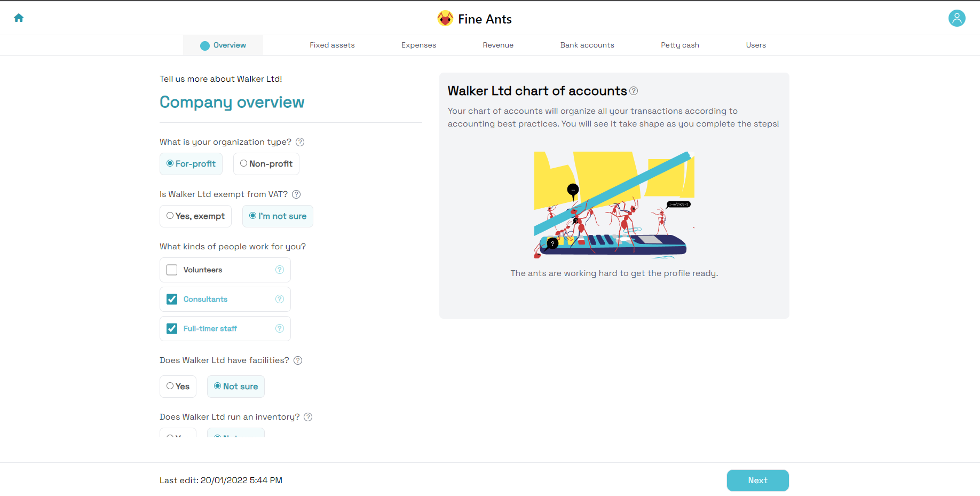
Task: Click the Next button
Action: pos(757,481)
